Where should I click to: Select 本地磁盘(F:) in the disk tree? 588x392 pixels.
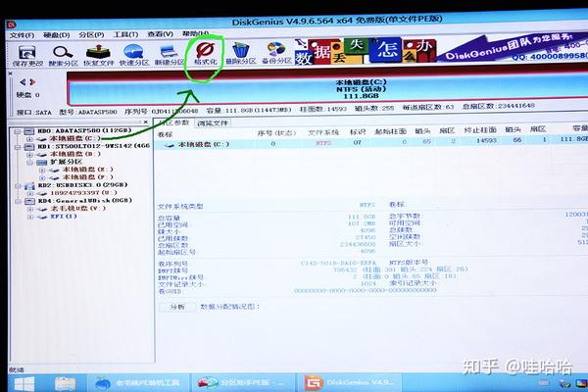coord(88,177)
